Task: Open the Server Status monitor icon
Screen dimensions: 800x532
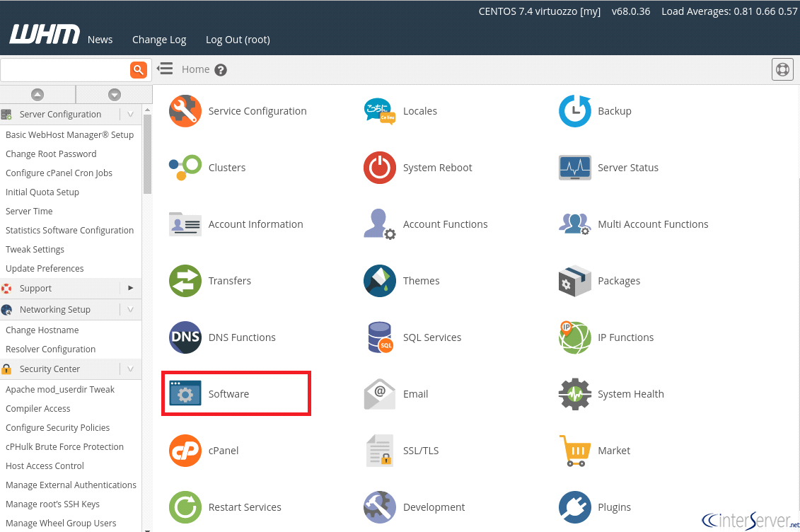Action: coord(575,167)
